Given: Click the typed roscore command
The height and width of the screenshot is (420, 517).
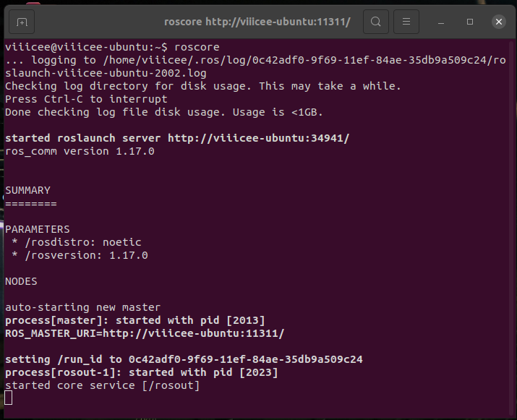Looking at the screenshot, I should pos(197,47).
